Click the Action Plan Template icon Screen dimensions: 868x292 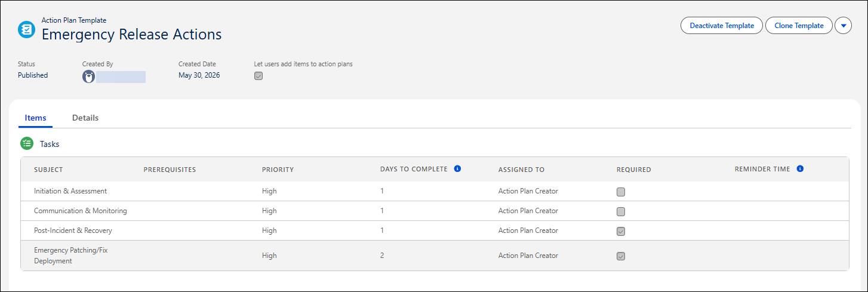pos(27,29)
